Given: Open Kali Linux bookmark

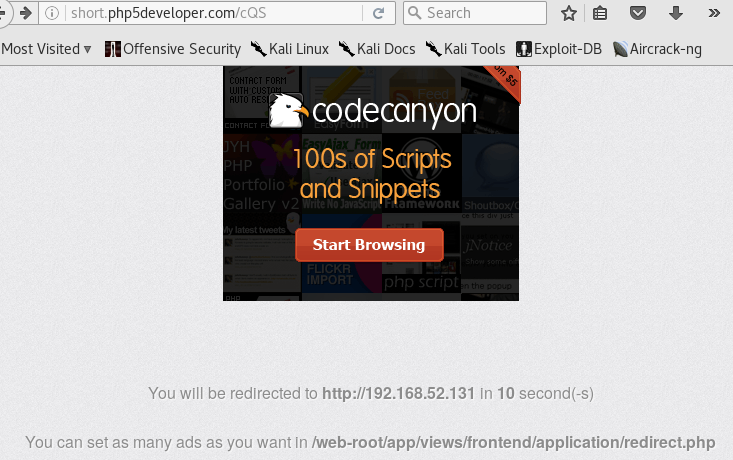Looking at the screenshot, I should tap(290, 49).
